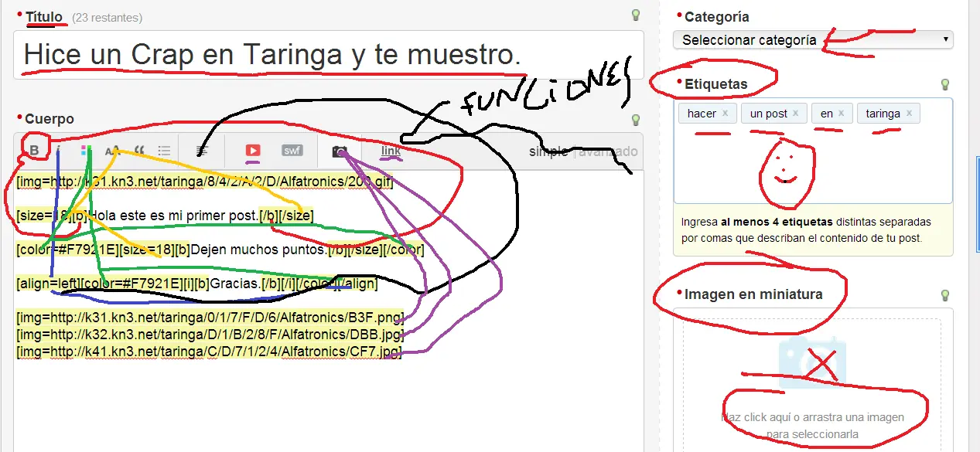Click the 'Ingresa al menos 4 etiquetas' hint
The height and width of the screenshot is (452, 980).
pos(806,230)
